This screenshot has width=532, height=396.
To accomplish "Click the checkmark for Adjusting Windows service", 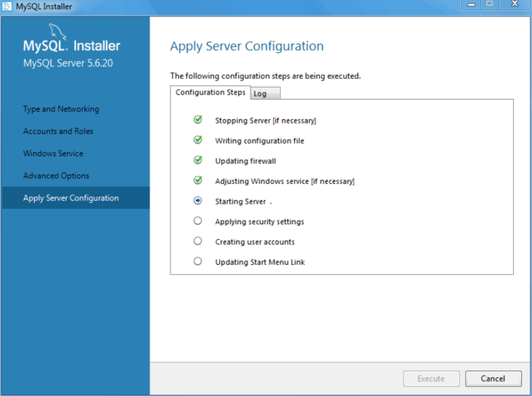I will (x=198, y=181).
